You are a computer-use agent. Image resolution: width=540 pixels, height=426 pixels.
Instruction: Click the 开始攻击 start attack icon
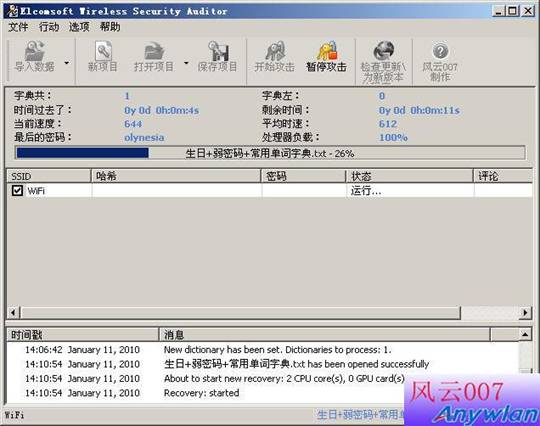(274, 51)
